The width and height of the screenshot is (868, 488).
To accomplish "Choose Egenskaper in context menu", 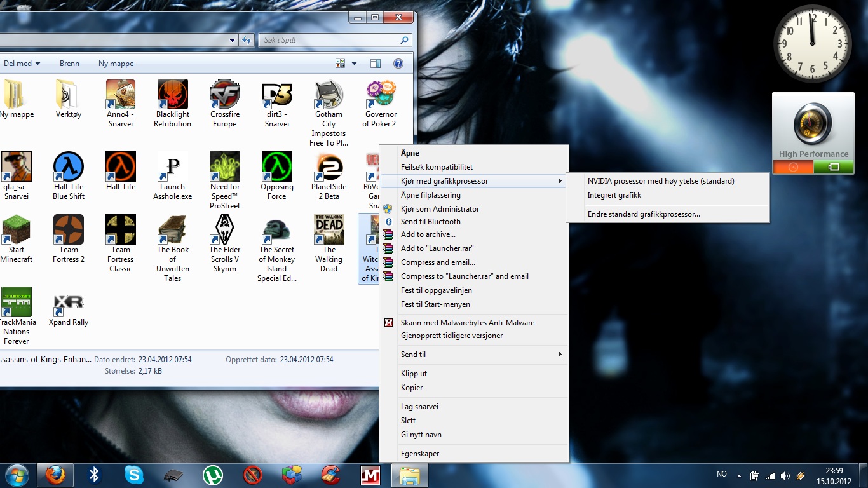I will pyautogui.click(x=474, y=454).
